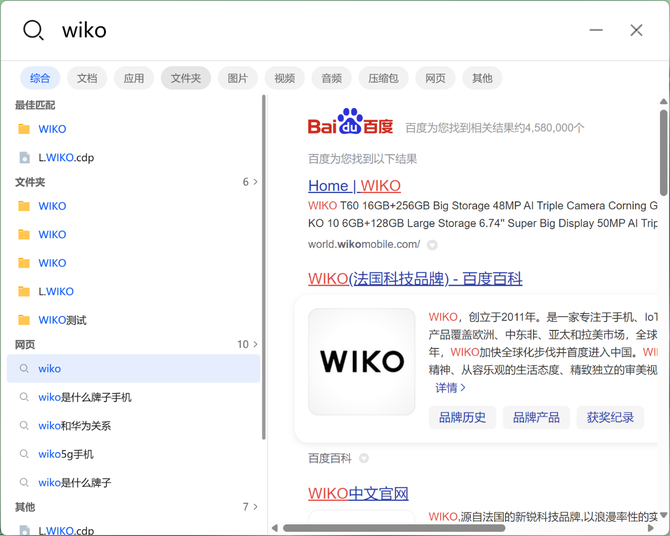The height and width of the screenshot is (536, 670).
Task: Click the 品牌历史 button
Action: (x=462, y=418)
